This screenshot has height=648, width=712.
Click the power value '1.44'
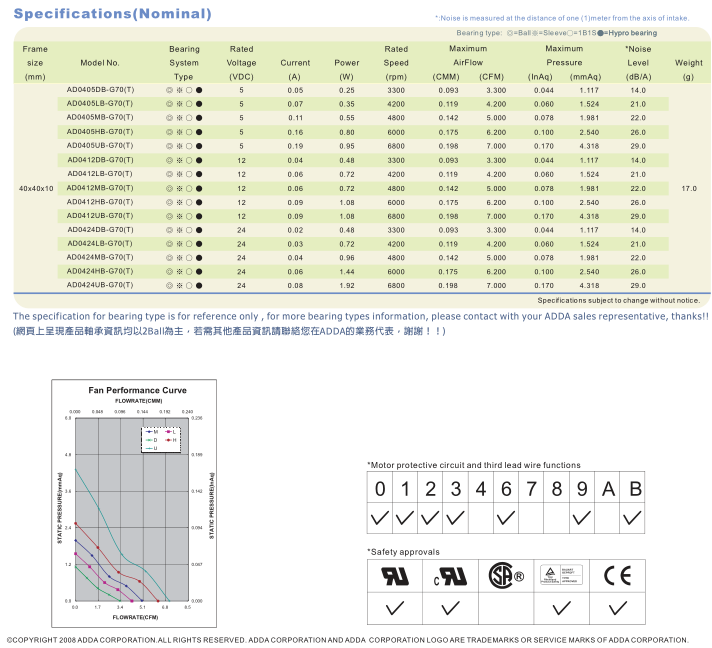(346, 272)
